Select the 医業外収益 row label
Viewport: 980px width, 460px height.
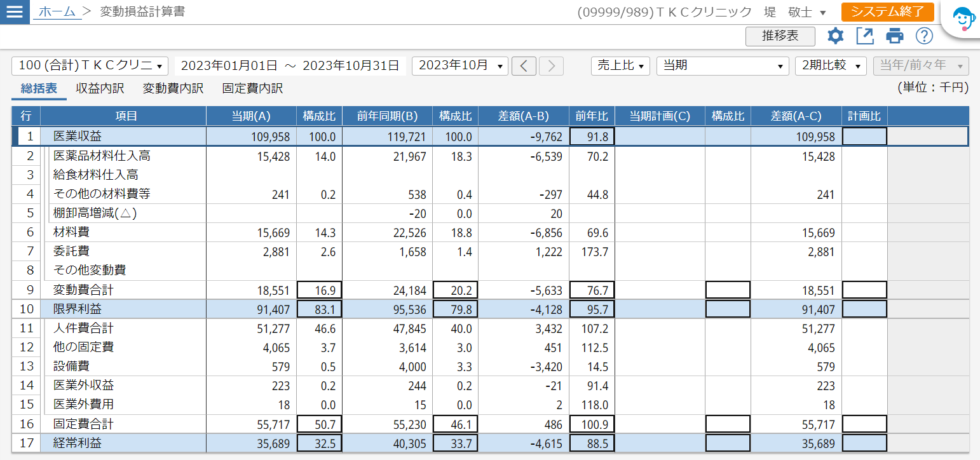coord(83,386)
